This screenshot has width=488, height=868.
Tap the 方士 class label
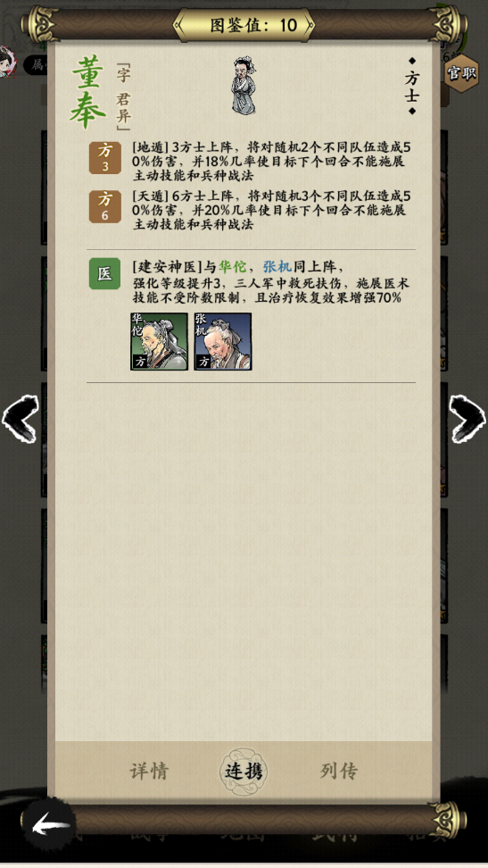[411, 87]
